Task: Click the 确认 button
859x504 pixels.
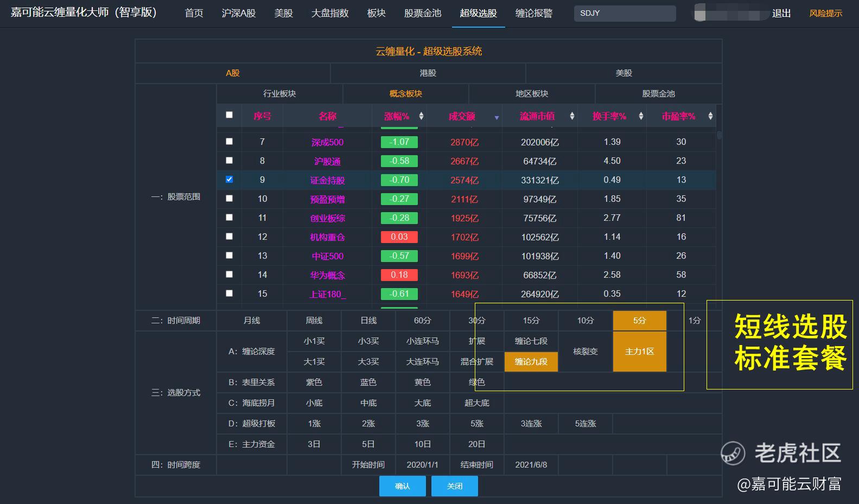Action: pos(403,486)
